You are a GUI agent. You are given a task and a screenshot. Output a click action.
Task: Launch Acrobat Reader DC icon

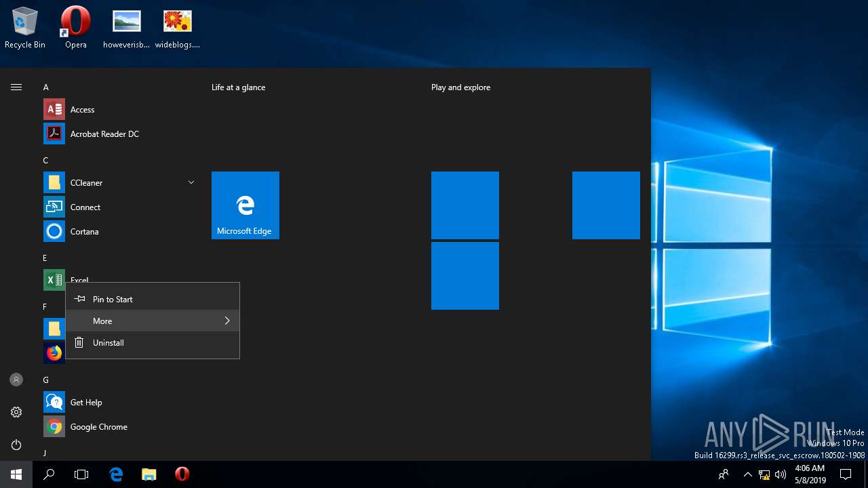pos(54,134)
